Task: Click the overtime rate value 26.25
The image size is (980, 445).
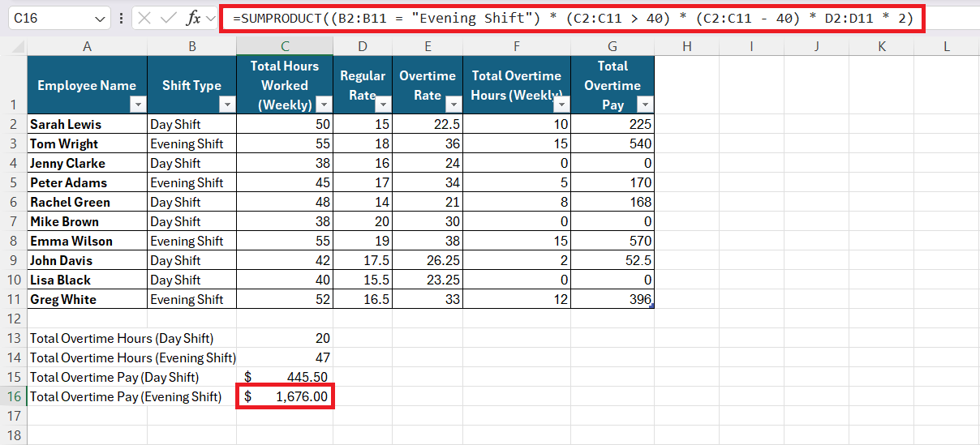Action: (x=428, y=260)
